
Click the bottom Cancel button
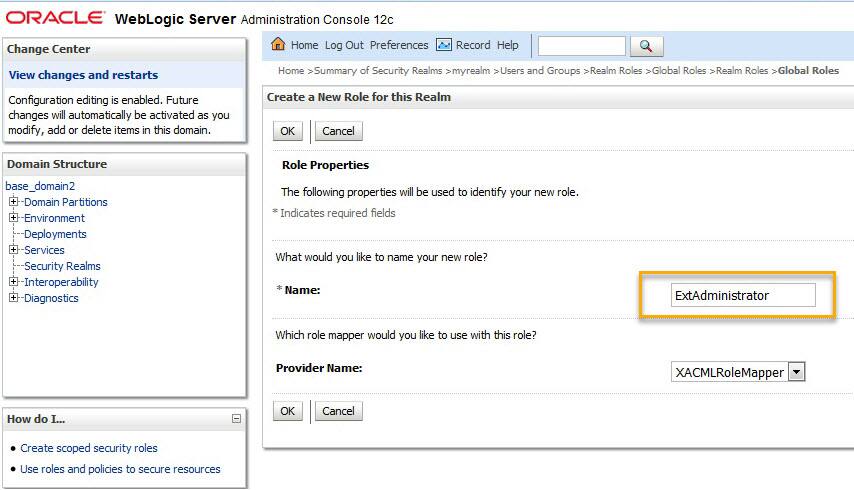(338, 411)
